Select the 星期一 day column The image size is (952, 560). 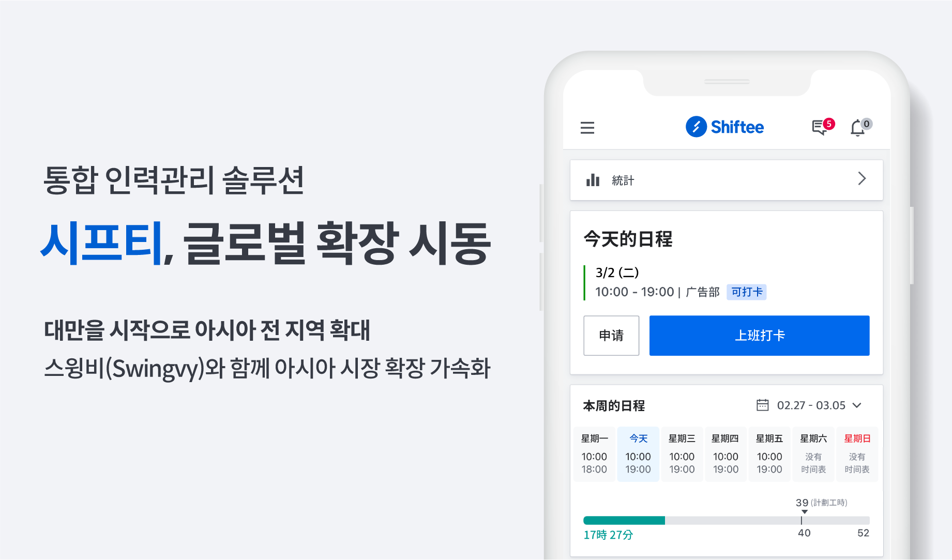[x=594, y=454]
